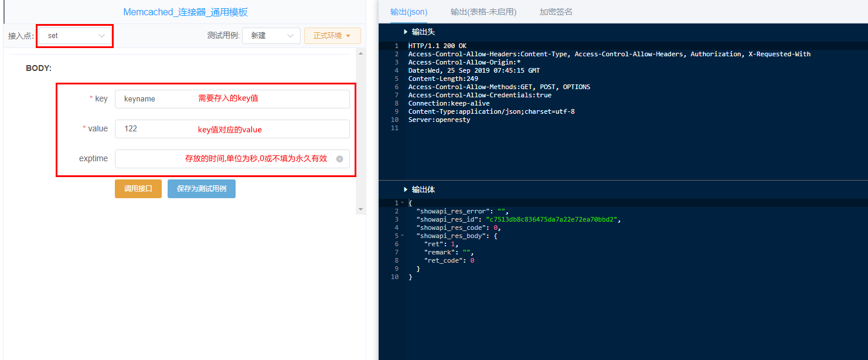Viewport: 868px width, 360px height.
Task: Switch to the 输出(表格-未启用) tab
Action: tap(484, 12)
